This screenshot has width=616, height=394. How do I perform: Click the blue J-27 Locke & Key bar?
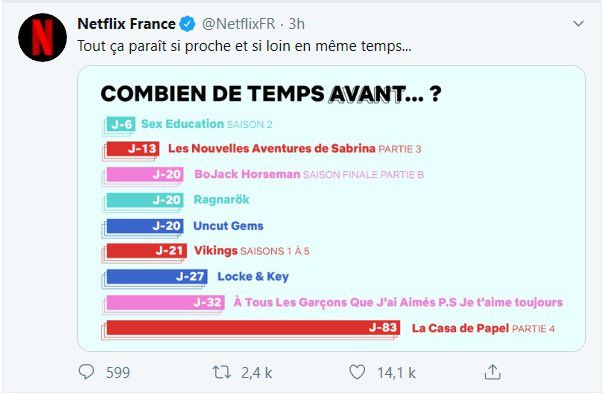pos(157,277)
